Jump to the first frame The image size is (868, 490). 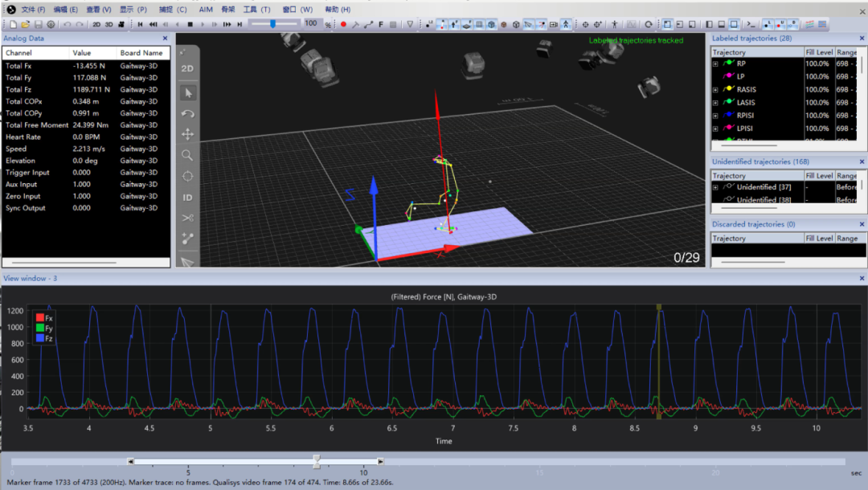pos(140,24)
